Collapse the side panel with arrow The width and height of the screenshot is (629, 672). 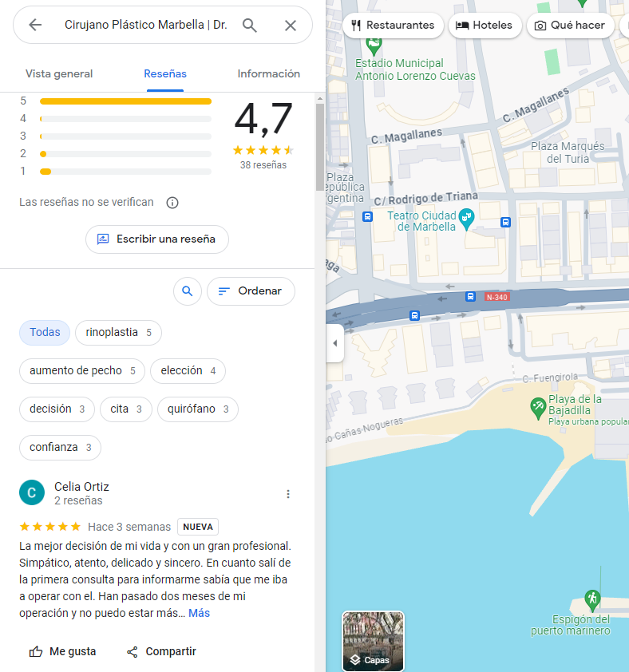coord(335,343)
